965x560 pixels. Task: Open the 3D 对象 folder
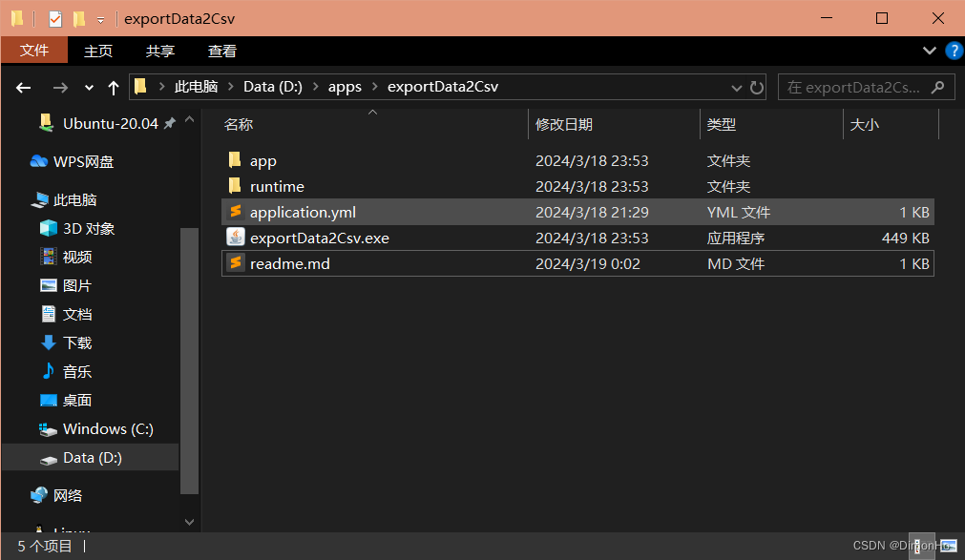click(x=89, y=228)
